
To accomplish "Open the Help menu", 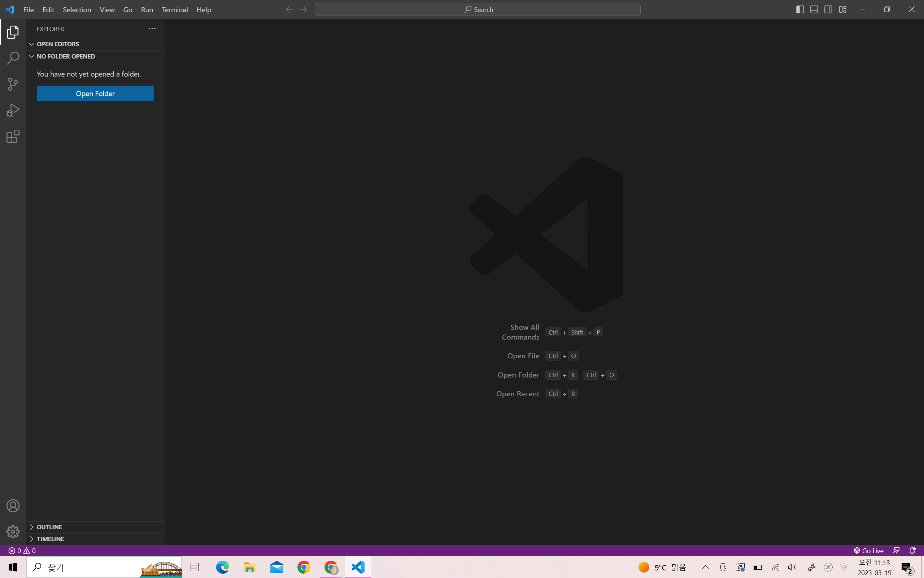I will 204,9.
